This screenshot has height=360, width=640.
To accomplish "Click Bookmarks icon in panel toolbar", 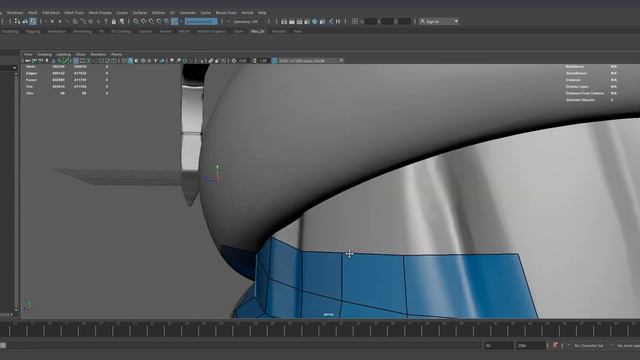I will pos(47,61).
